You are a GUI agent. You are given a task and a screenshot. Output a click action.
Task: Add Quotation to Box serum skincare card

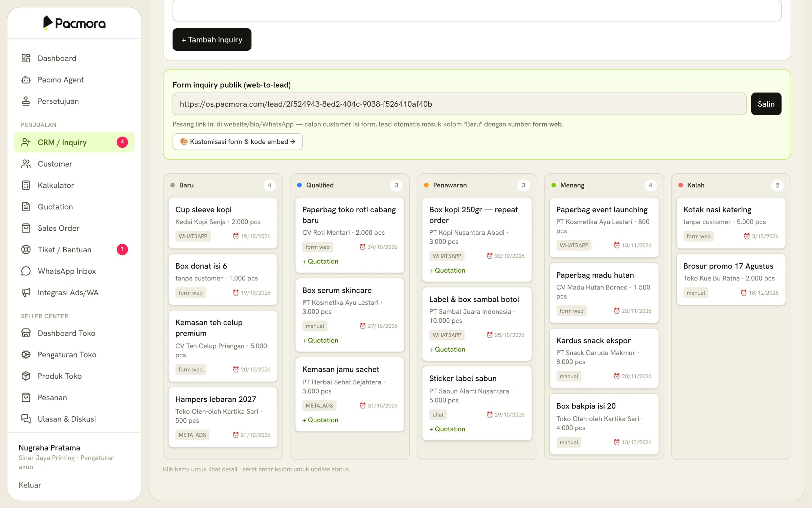(x=320, y=340)
